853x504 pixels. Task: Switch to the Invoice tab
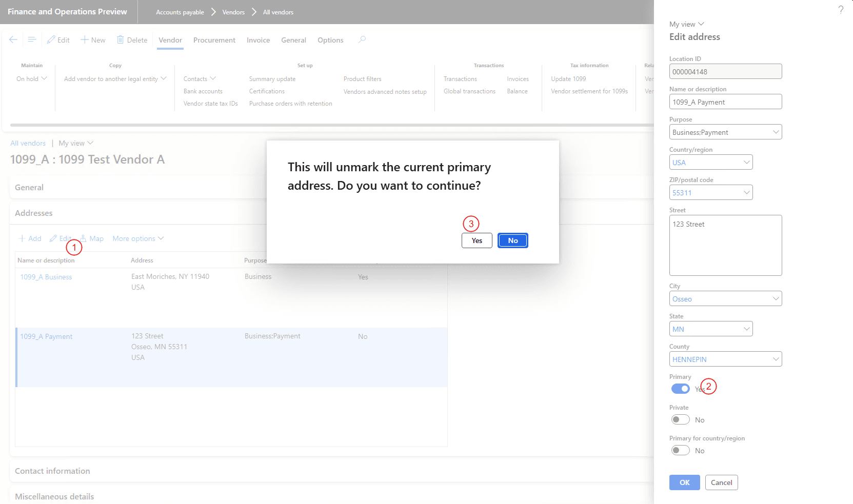[x=258, y=40]
